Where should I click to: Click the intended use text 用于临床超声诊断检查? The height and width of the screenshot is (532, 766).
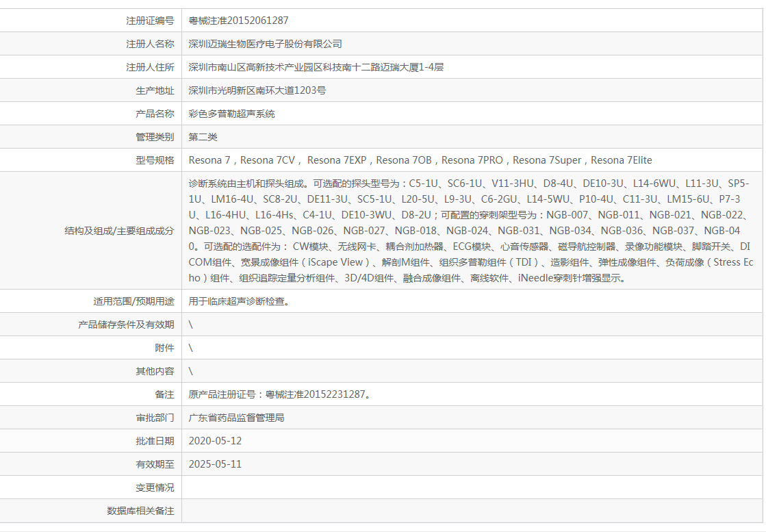coord(238,301)
